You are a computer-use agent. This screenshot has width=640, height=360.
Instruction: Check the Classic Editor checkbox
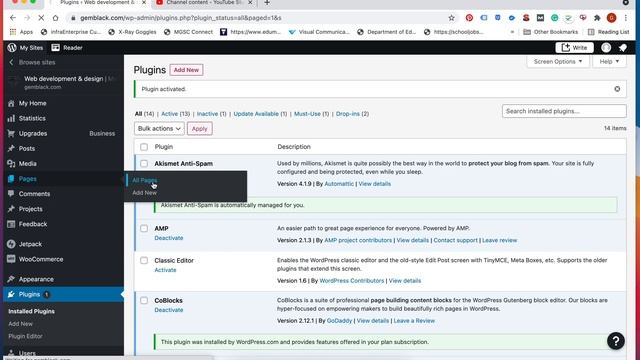pos(144,260)
